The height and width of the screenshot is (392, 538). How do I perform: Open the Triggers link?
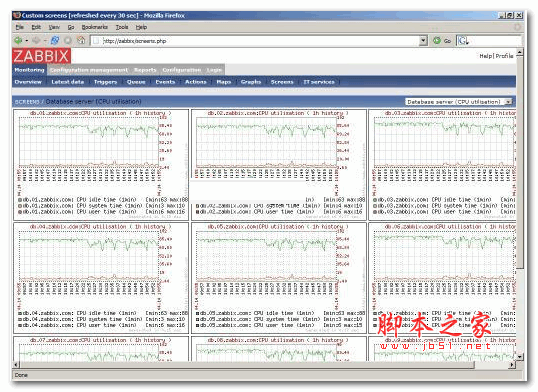(x=105, y=82)
